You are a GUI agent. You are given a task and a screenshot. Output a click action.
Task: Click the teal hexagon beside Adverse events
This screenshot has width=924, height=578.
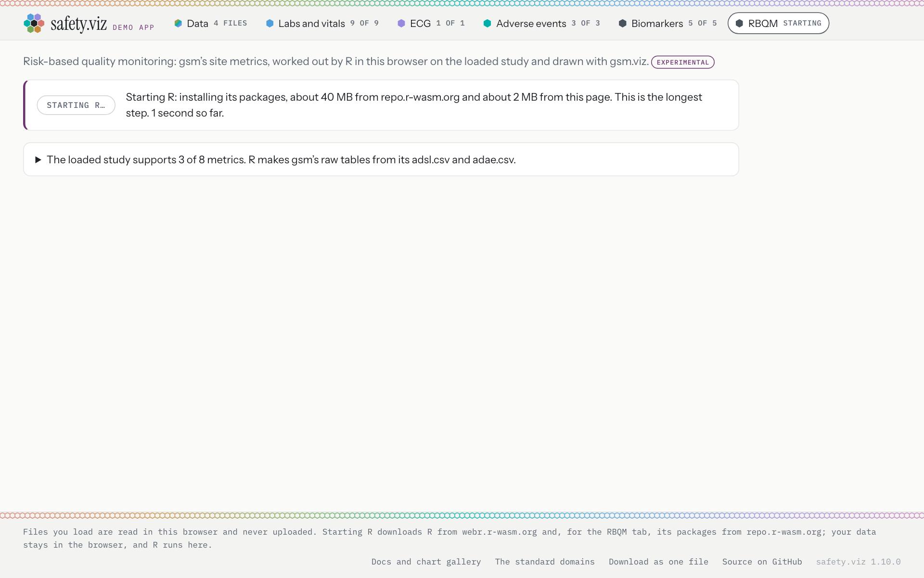coord(488,23)
